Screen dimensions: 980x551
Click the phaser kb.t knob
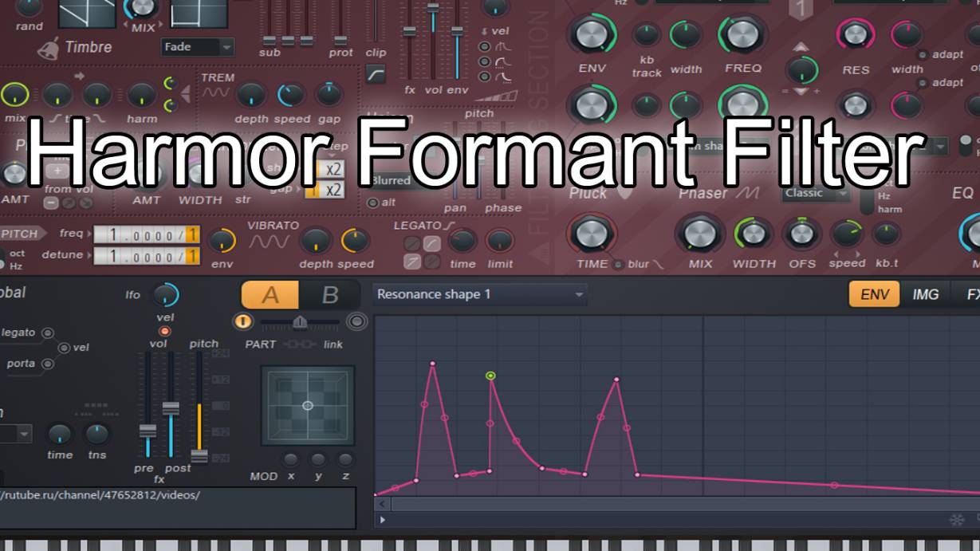(886, 234)
